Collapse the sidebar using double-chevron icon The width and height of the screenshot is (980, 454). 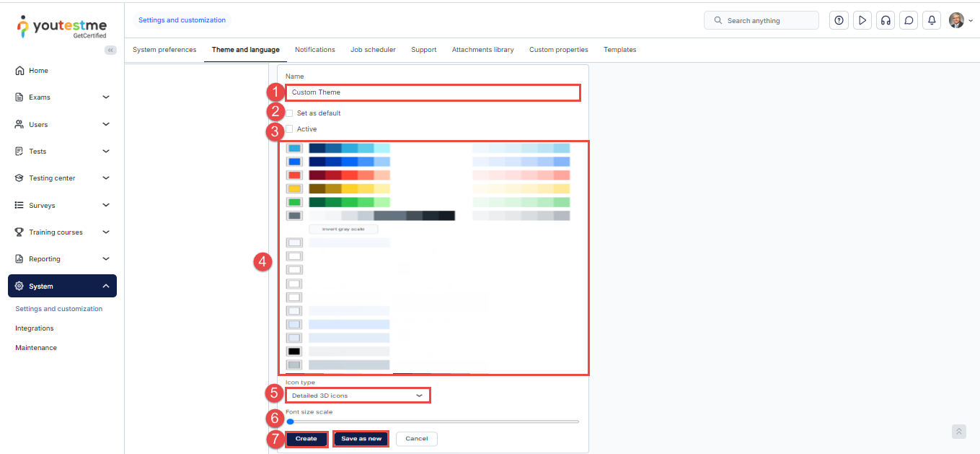(110, 50)
